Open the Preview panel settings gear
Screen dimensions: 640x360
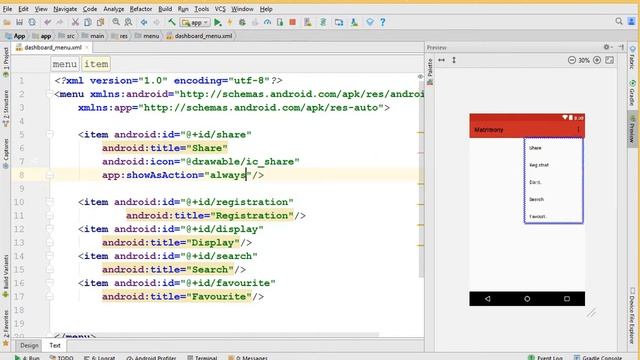(607, 47)
